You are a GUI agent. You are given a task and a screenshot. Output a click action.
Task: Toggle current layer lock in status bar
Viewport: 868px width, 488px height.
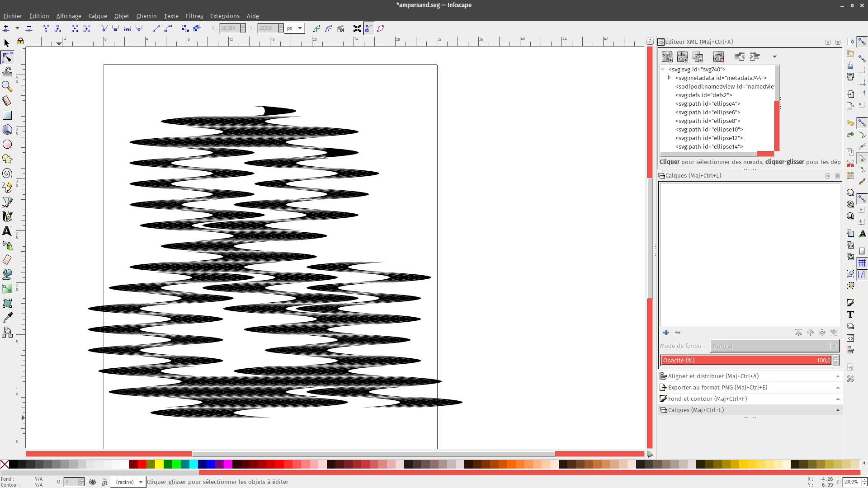click(x=104, y=482)
